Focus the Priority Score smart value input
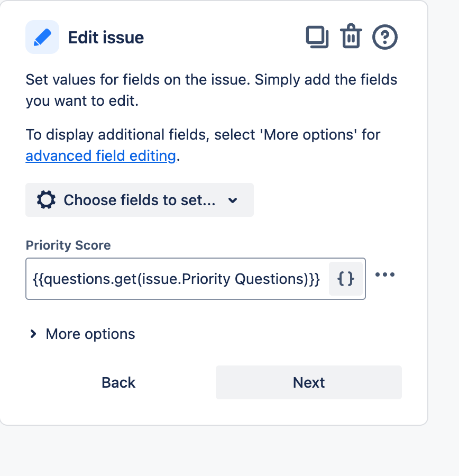The image size is (459, 476). (x=177, y=279)
